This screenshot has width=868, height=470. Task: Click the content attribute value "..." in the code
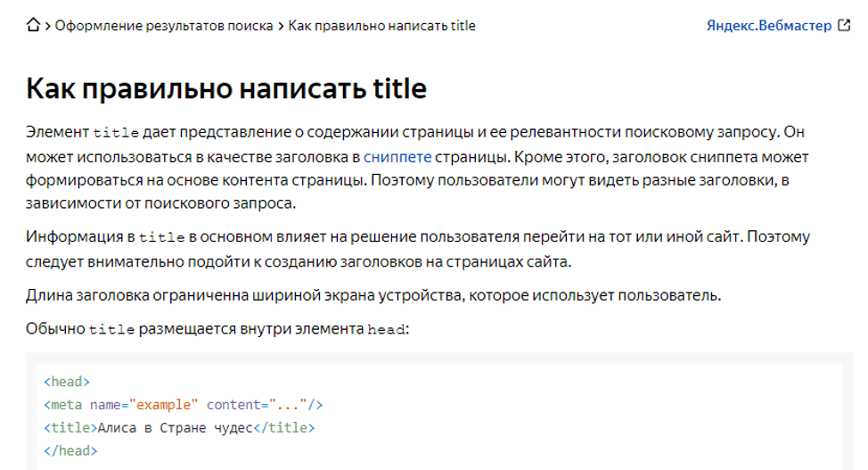pos(287,405)
